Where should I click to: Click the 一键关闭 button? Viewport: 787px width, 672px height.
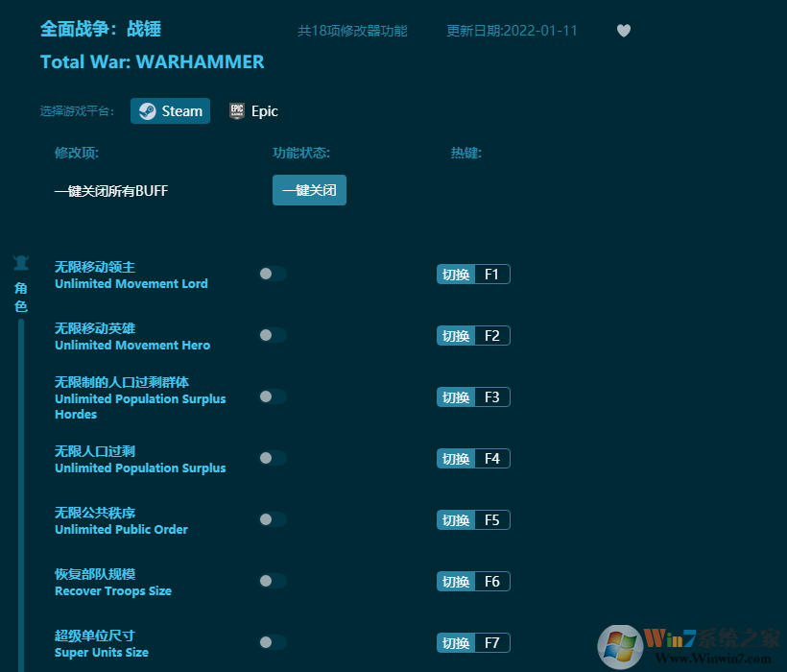point(309,190)
